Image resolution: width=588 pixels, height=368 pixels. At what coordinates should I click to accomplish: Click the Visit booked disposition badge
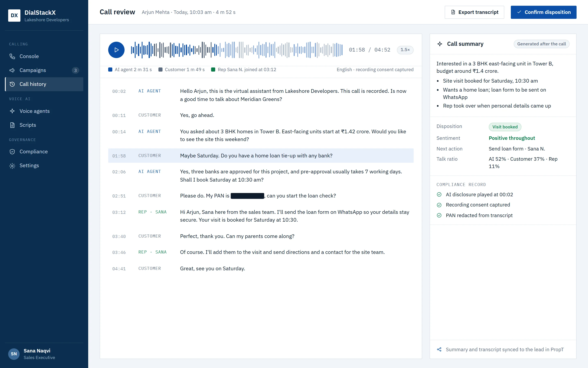click(x=505, y=127)
